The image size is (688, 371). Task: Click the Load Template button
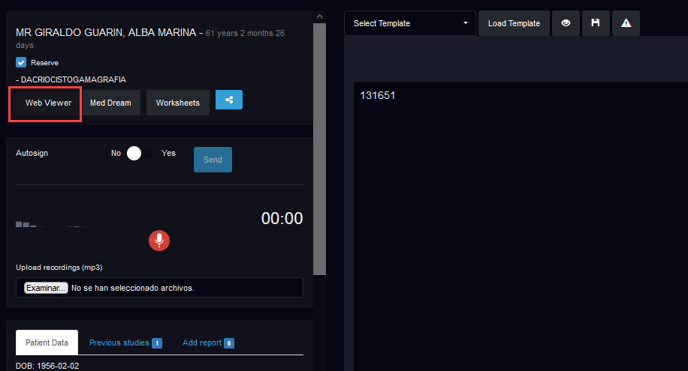point(514,23)
